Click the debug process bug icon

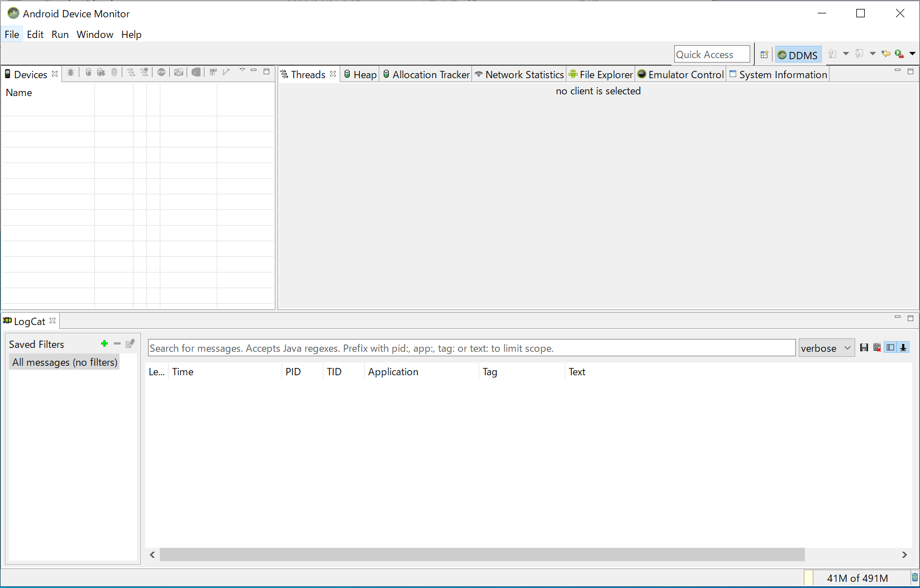70,73
